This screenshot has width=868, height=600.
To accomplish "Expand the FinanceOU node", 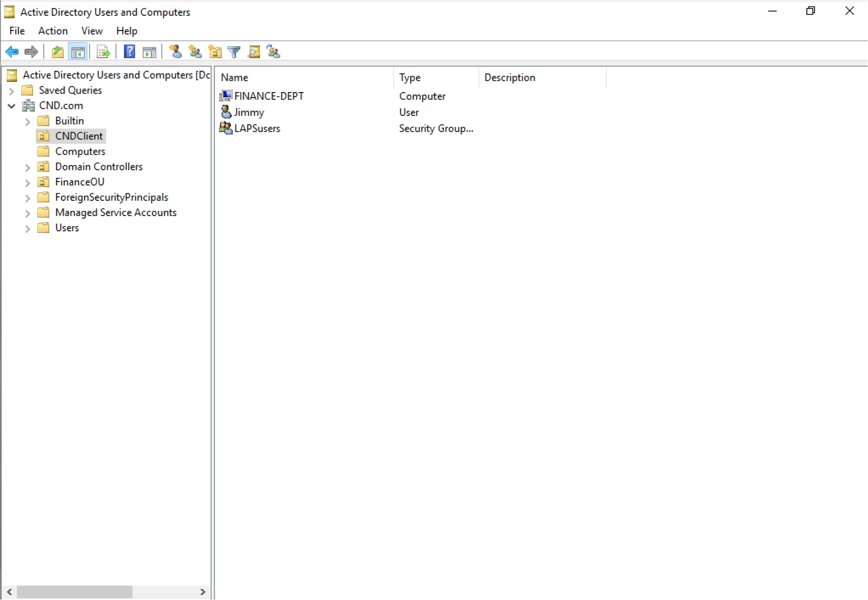I will coord(27,183).
